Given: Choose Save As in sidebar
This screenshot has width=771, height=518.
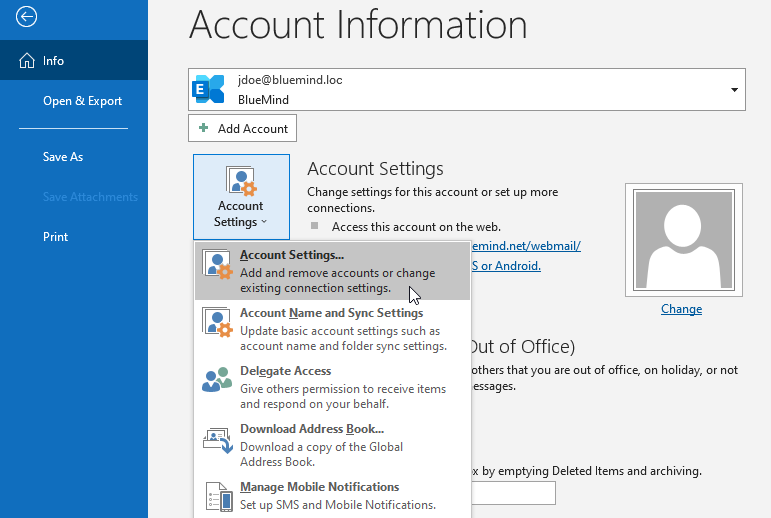Looking at the screenshot, I should click(62, 157).
